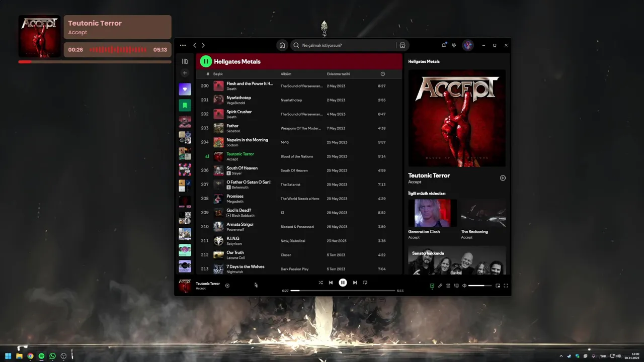
Task: Sort by Albüm column
Action: (286, 74)
